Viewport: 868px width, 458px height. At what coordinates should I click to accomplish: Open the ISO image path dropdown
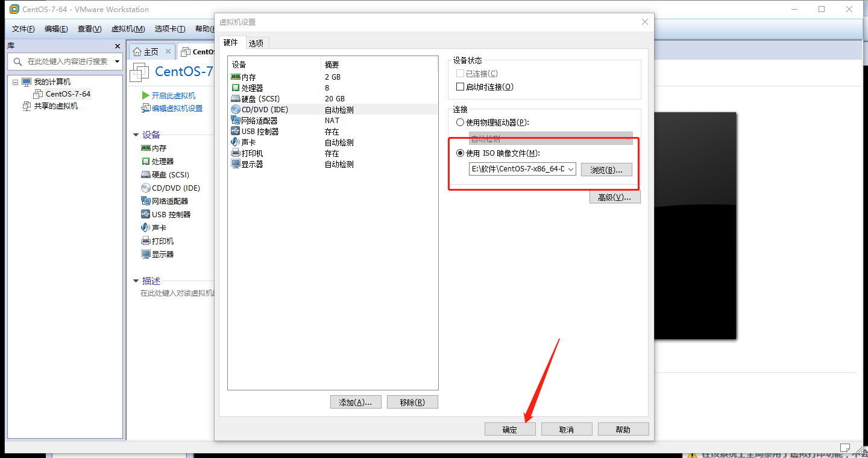(x=571, y=170)
